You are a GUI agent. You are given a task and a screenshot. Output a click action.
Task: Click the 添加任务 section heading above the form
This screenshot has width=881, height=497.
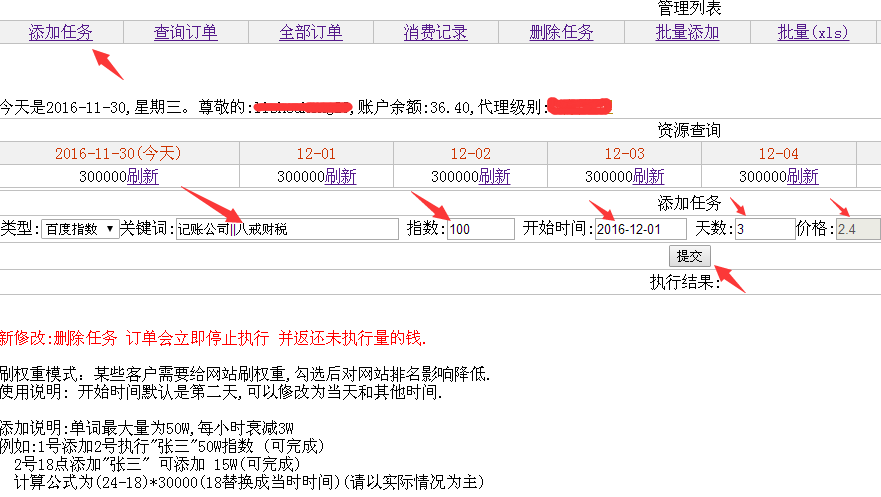coord(689,203)
